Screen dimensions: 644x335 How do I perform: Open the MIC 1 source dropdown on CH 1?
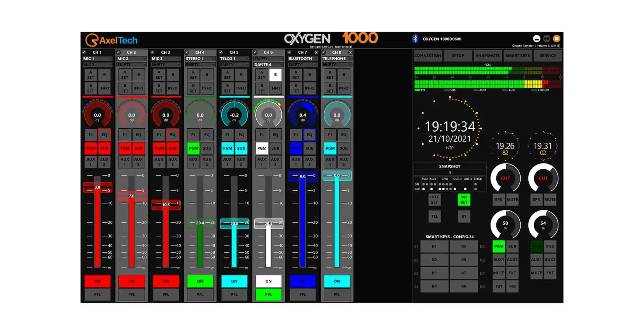point(97,58)
